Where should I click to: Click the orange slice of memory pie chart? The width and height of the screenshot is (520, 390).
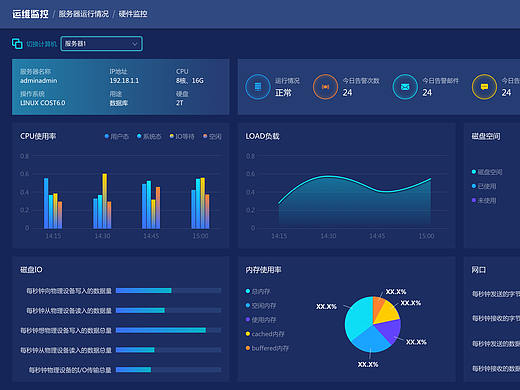pyautogui.click(x=378, y=304)
